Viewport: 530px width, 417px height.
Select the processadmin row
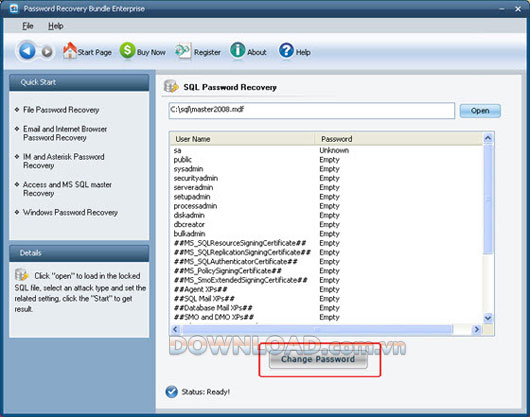click(x=326, y=206)
